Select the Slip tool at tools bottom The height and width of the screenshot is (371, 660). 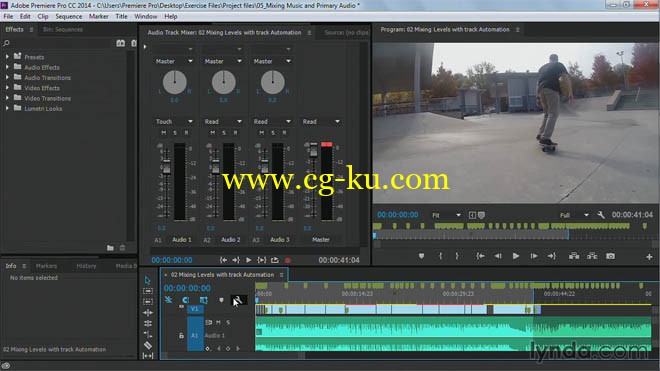pos(148,356)
